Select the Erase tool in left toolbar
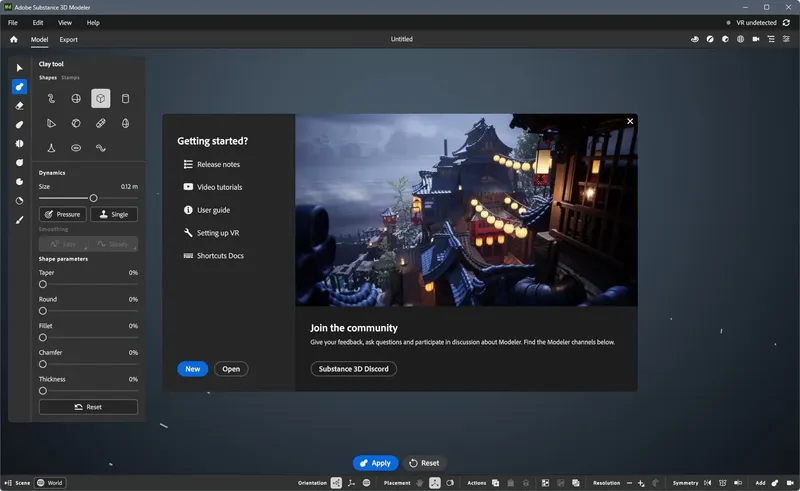The image size is (800, 491). coord(19,105)
